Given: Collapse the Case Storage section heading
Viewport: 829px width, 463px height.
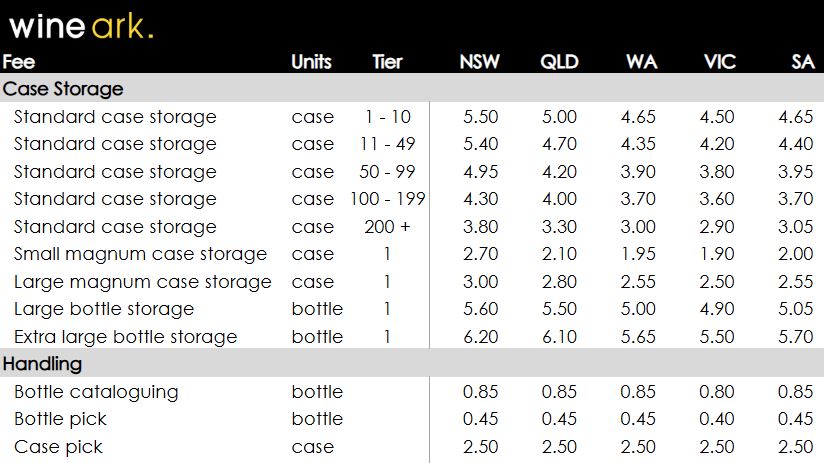Looking at the screenshot, I should coord(63,89).
